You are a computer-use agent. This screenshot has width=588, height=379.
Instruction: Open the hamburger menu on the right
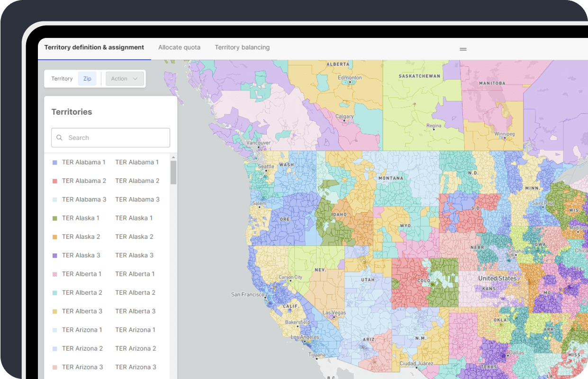(463, 49)
